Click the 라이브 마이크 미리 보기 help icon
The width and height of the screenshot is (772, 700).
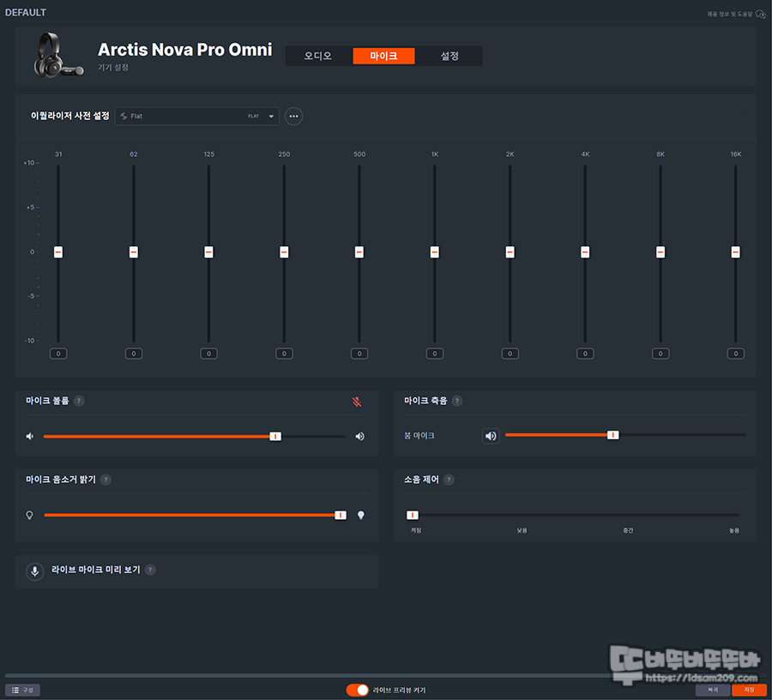tap(150, 570)
